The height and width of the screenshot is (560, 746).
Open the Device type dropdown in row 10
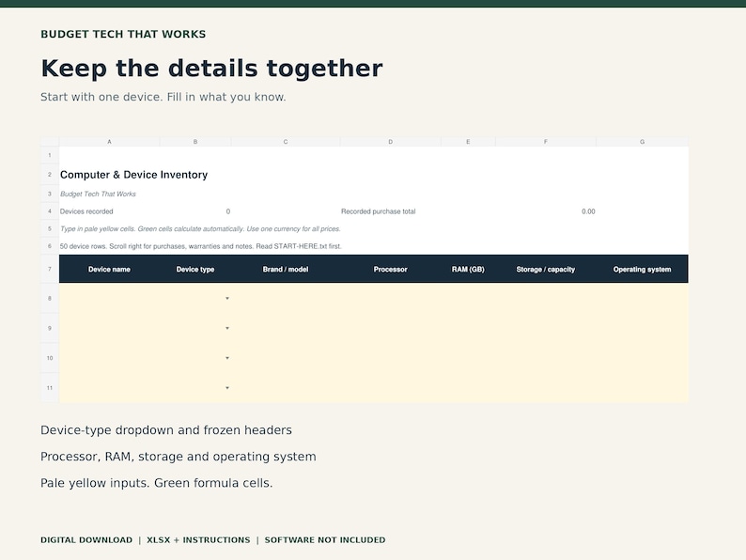pos(227,358)
